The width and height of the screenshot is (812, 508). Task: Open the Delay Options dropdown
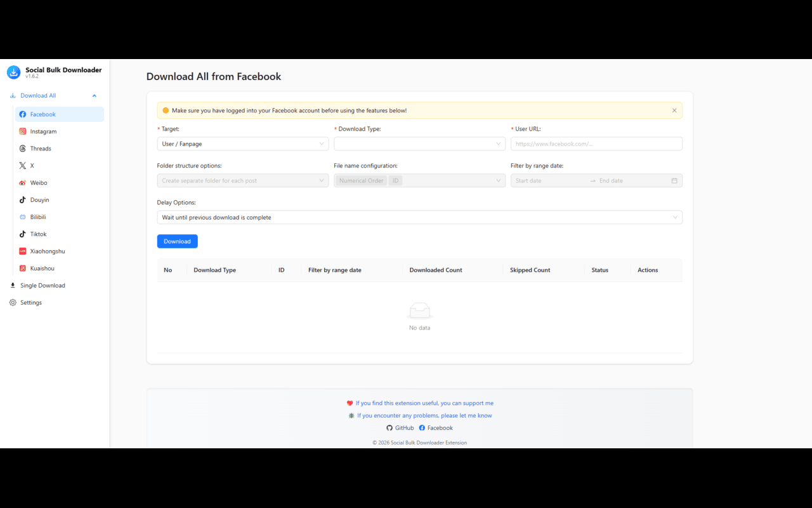point(419,217)
